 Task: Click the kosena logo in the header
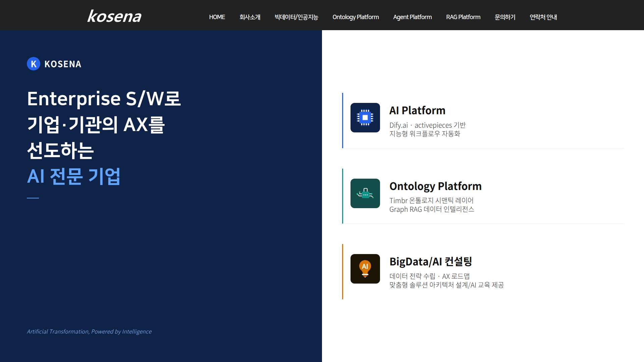[x=114, y=16]
